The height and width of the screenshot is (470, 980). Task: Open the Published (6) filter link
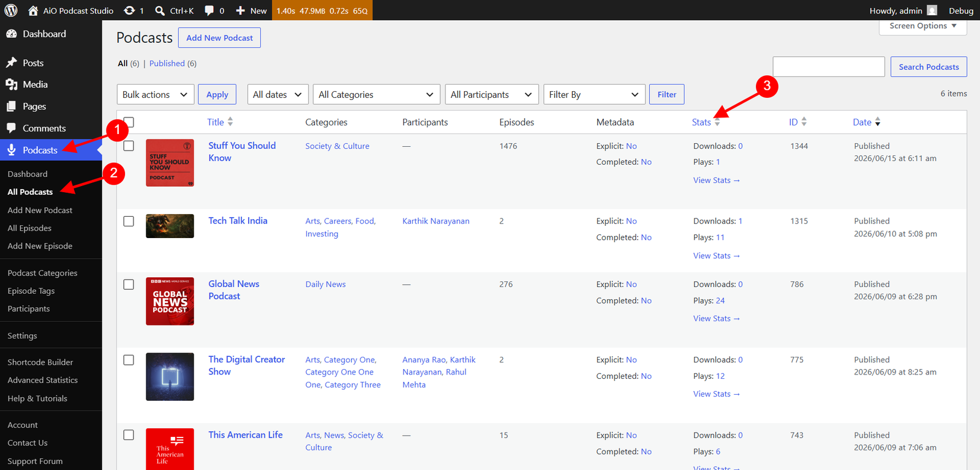(173, 63)
